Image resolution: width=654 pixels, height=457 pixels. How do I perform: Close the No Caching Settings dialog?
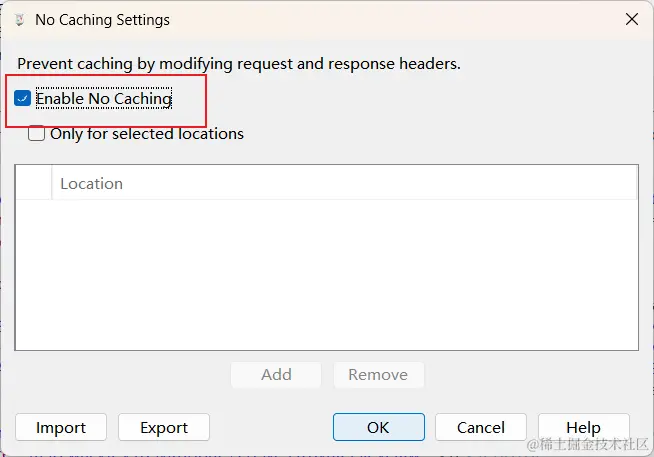[631, 20]
